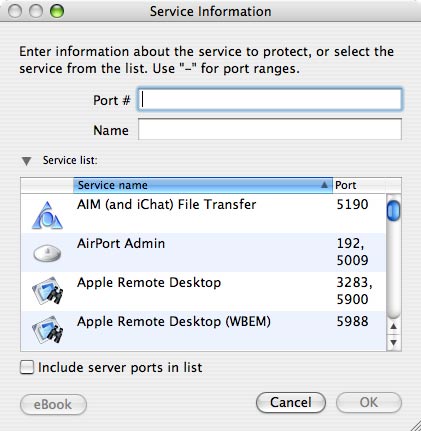
Task: Select the AirPort Admin list entry
Action: (203, 252)
